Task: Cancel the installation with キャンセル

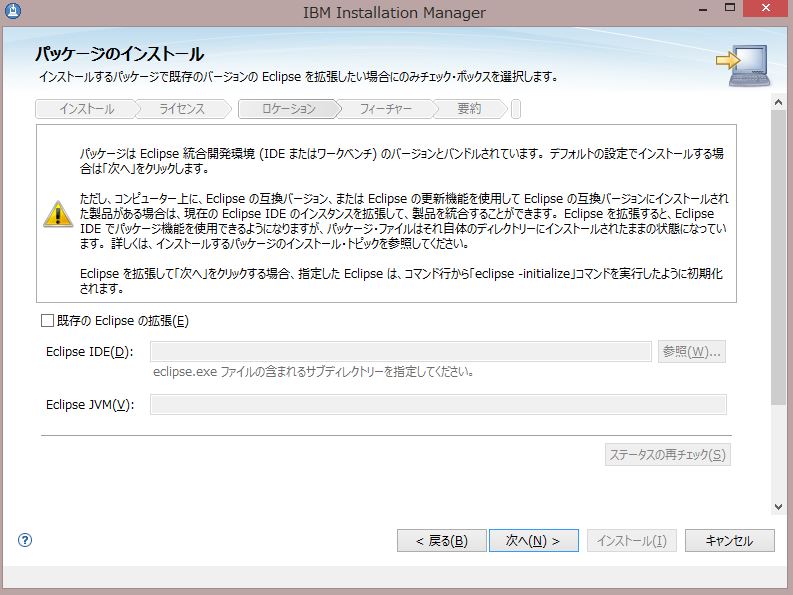Action: (729, 540)
